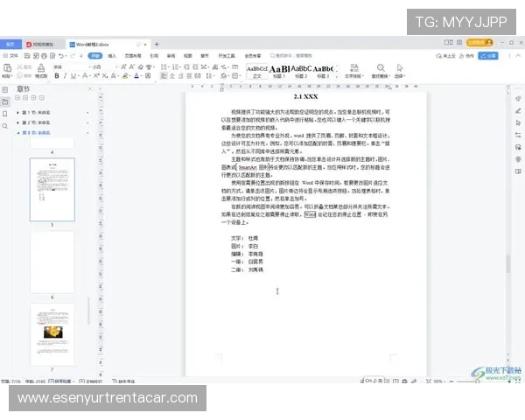Click the Bold formatting button

(57, 76)
